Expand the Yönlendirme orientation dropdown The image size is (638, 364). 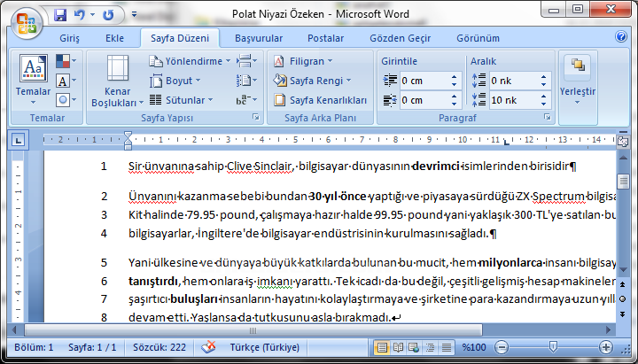(190, 61)
